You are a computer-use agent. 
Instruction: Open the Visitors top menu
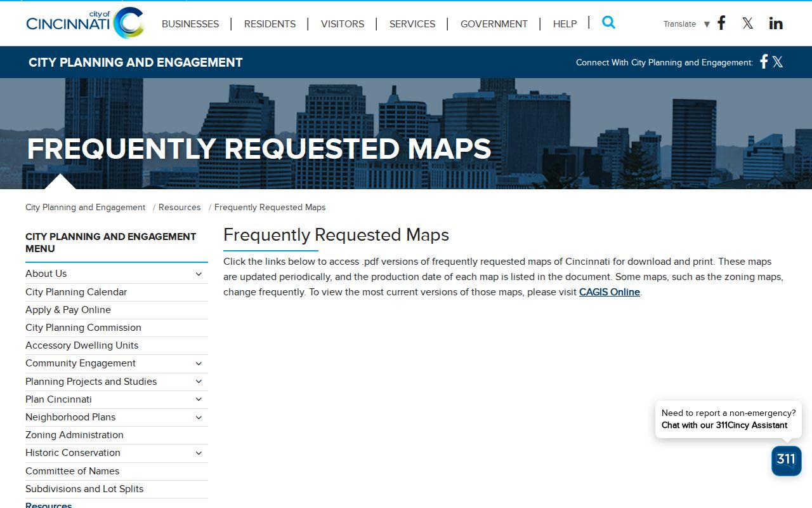[x=343, y=24]
